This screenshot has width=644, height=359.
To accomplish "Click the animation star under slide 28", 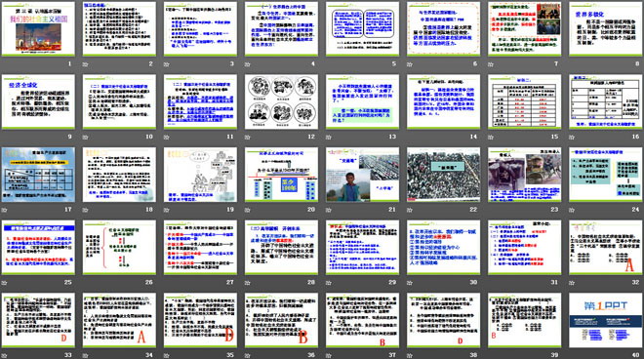I will (x=248, y=283).
